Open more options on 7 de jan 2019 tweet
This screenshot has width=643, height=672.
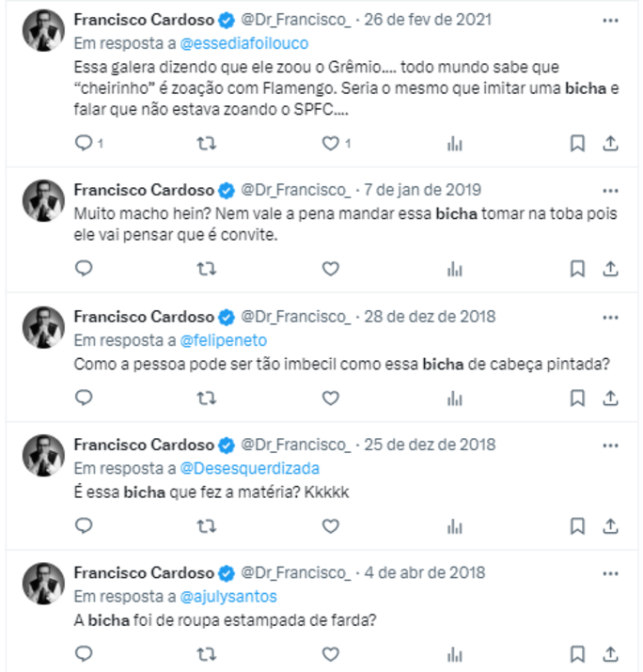point(610,188)
